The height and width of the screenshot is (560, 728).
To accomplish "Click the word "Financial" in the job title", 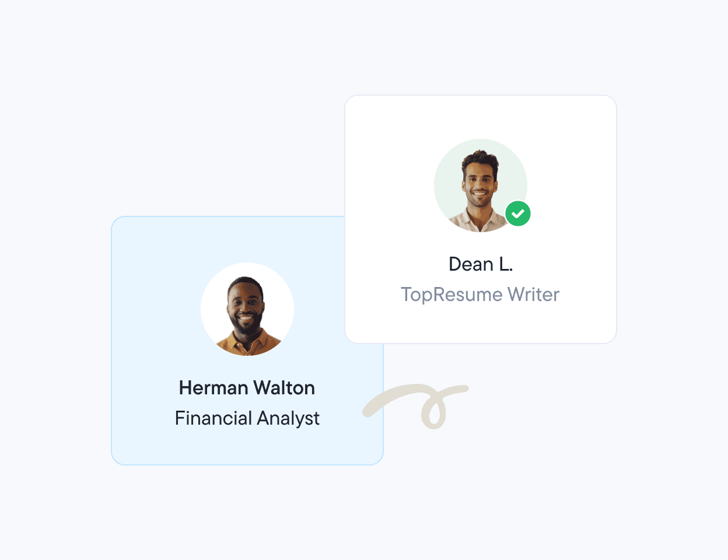I will 213,418.
